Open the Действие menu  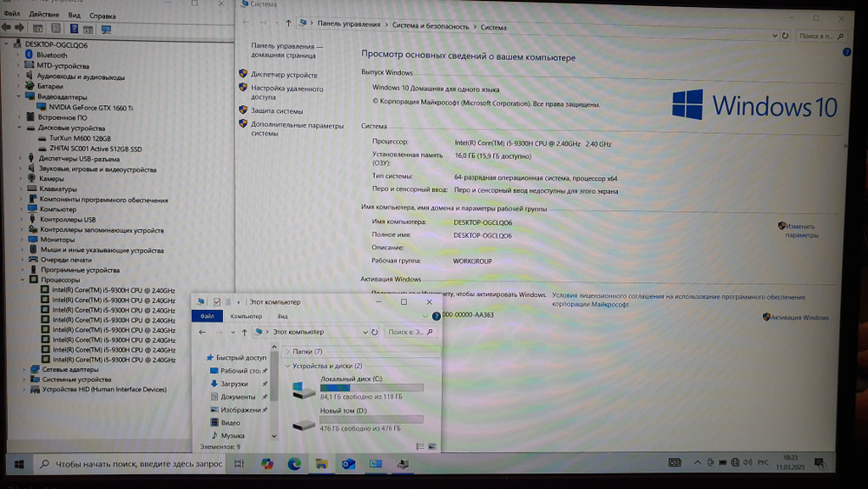[x=43, y=15]
